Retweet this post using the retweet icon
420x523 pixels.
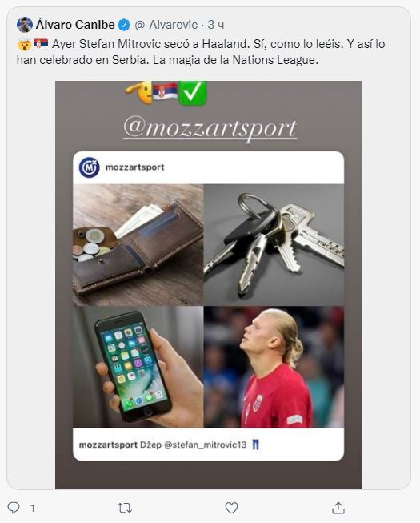click(x=125, y=508)
